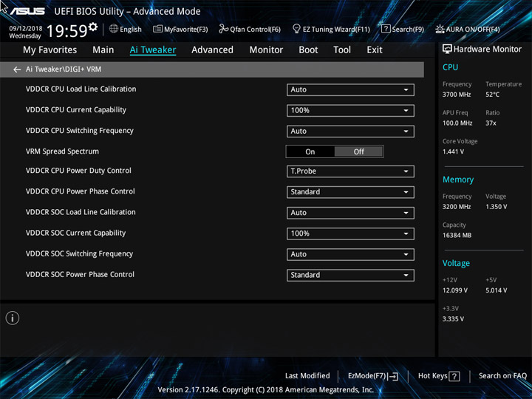
Task: Open the Exit menu
Action: (x=375, y=50)
